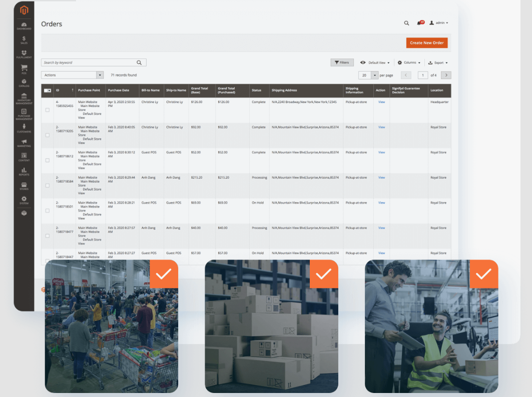The height and width of the screenshot is (397, 532).
Task: Click the warehouse workers photo
Action: 431,326
